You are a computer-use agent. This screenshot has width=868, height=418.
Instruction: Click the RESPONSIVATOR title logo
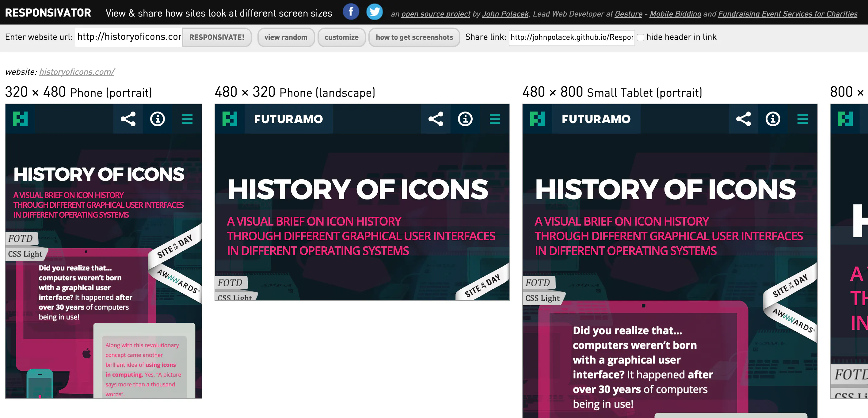tap(48, 13)
